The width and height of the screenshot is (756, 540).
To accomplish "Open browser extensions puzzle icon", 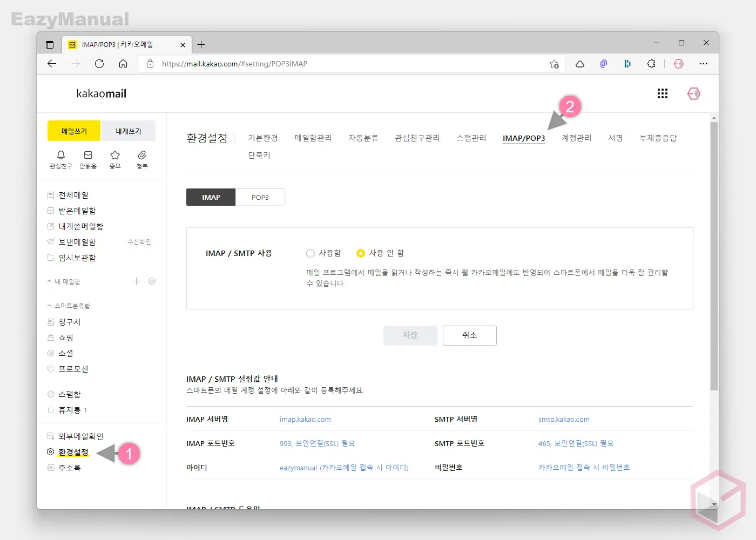I will (x=652, y=64).
